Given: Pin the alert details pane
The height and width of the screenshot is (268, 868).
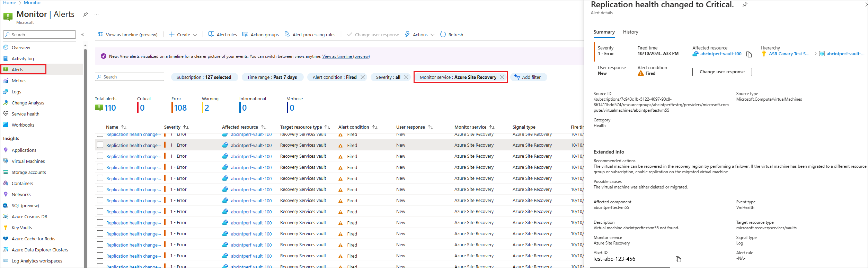Looking at the screenshot, I should point(745,4).
